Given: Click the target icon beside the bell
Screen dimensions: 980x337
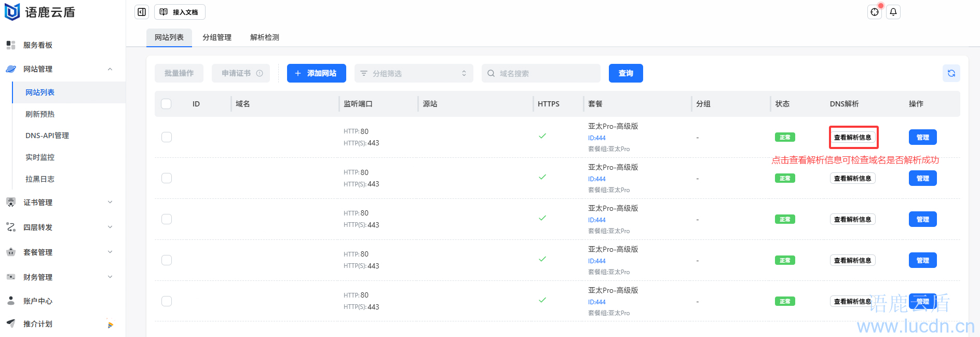Looking at the screenshot, I should point(875,12).
